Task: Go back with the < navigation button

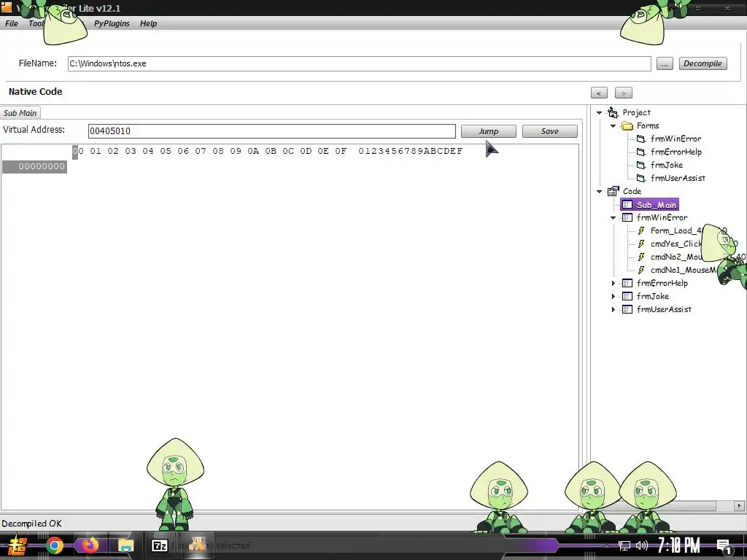Action: (x=599, y=93)
